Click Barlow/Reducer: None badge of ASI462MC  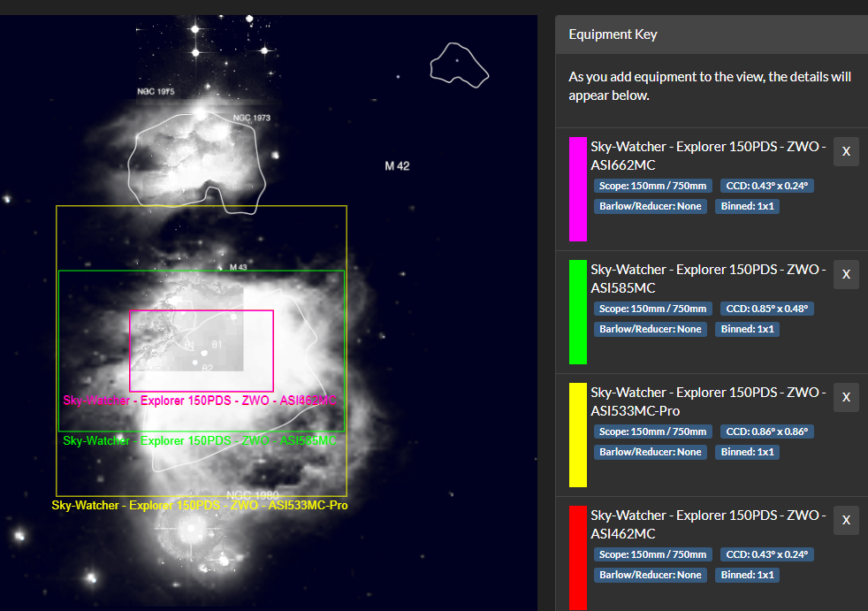pos(650,575)
